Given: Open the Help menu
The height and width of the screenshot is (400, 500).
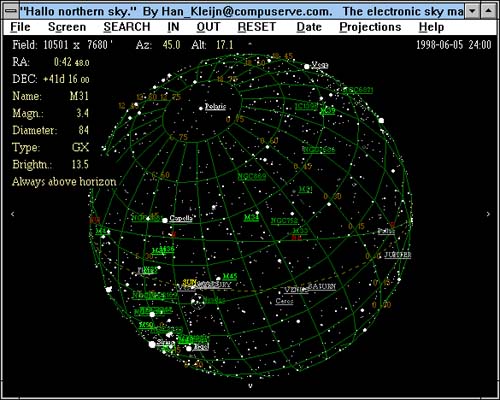Looking at the screenshot, I should pos(431,27).
